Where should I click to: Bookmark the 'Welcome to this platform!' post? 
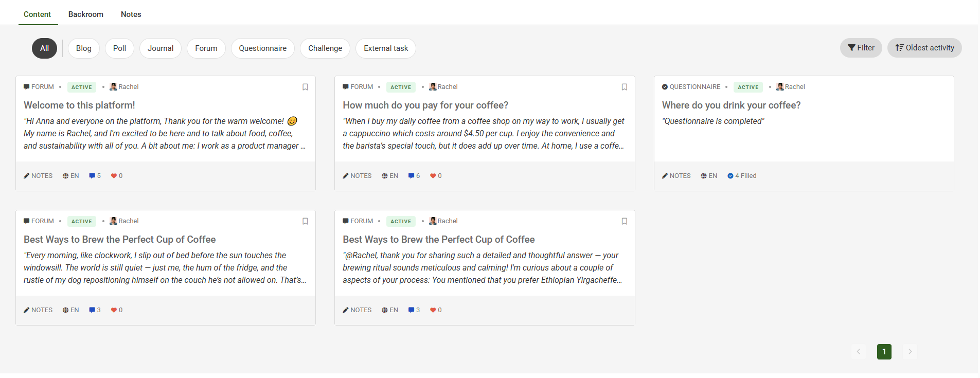[305, 87]
